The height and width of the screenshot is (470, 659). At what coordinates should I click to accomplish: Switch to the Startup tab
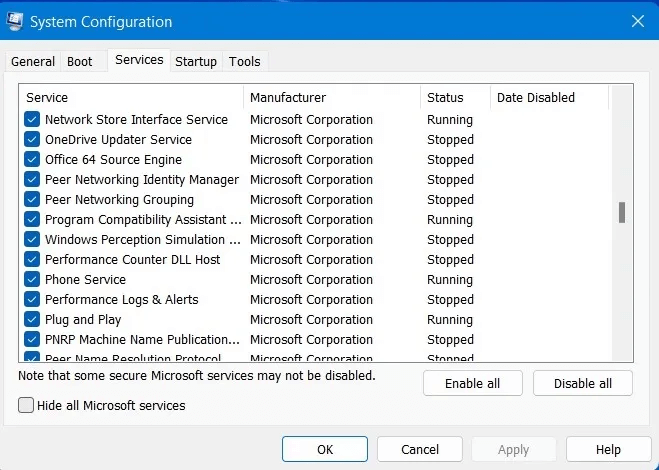pyautogui.click(x=196, y=62)
